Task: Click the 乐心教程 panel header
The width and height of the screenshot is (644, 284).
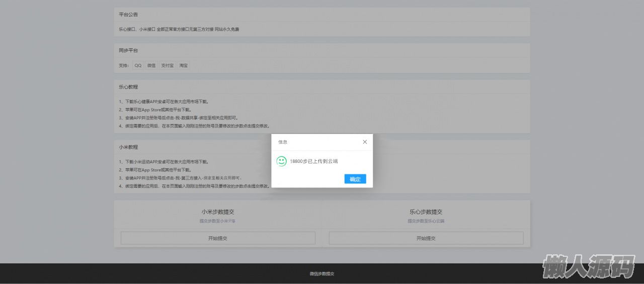Action: (129, 87)
